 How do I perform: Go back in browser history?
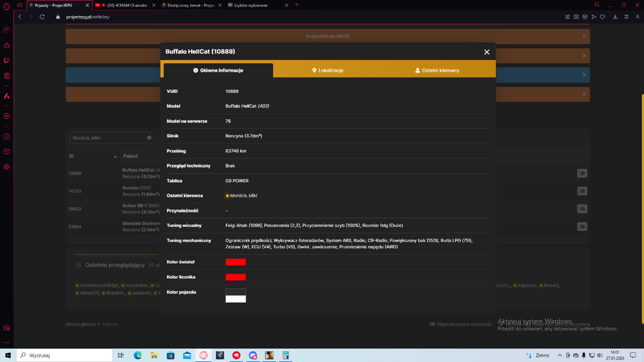pos(20,17)
